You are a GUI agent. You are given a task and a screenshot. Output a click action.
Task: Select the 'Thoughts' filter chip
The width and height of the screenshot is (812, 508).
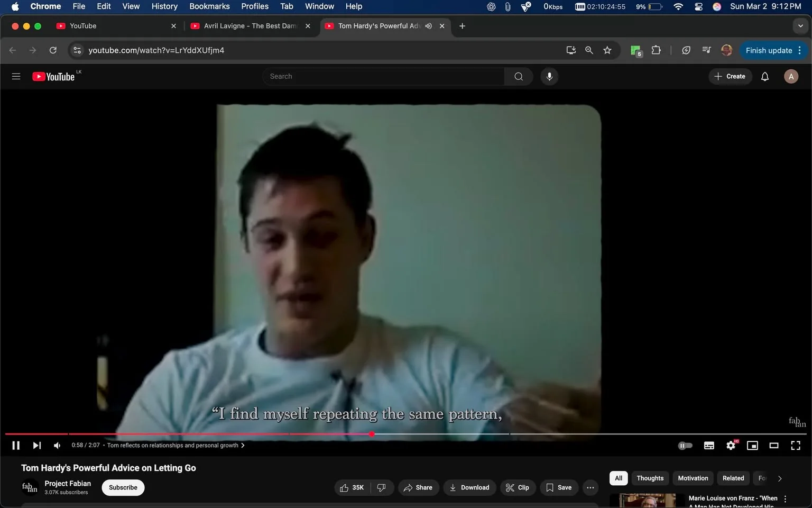[650, 478]
